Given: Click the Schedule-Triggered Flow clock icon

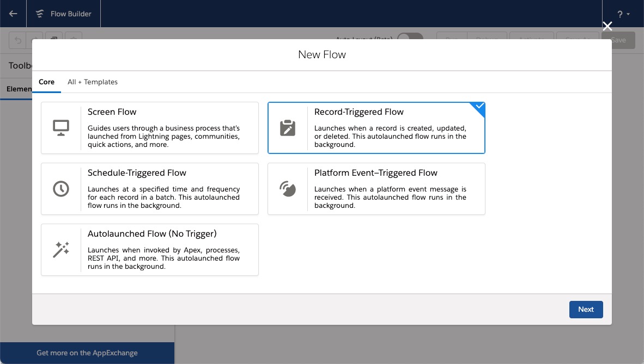Looking at the screenshot, I should click(61, 189).
